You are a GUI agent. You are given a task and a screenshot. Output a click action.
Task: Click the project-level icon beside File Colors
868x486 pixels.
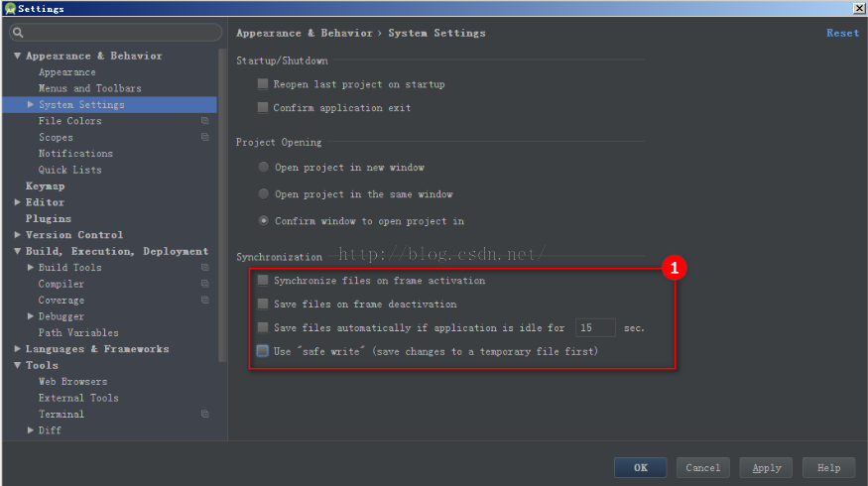click(204, 121)
